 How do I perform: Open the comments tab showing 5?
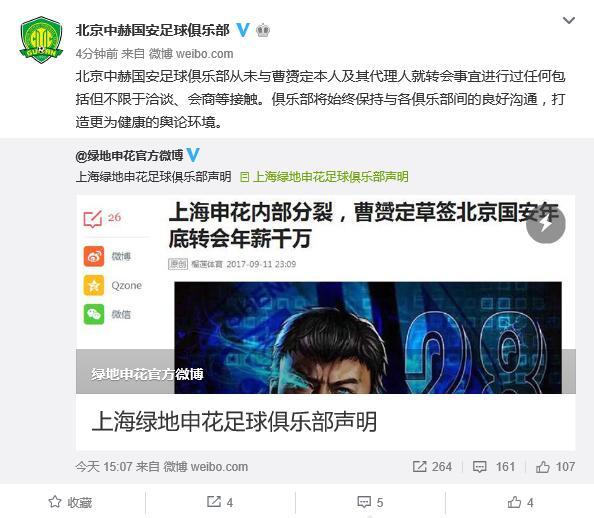point(370,502)
